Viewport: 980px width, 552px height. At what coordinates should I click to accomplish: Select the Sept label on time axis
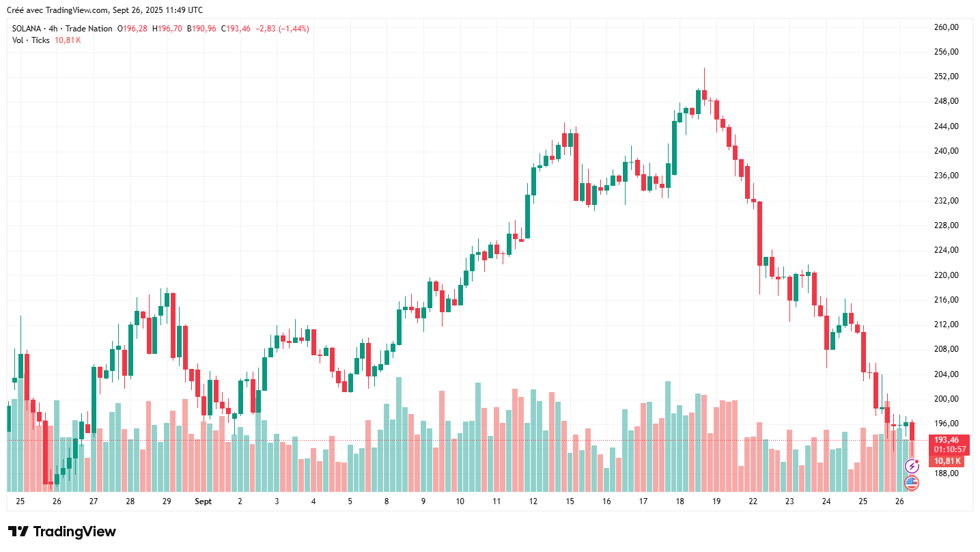(203, 501)
